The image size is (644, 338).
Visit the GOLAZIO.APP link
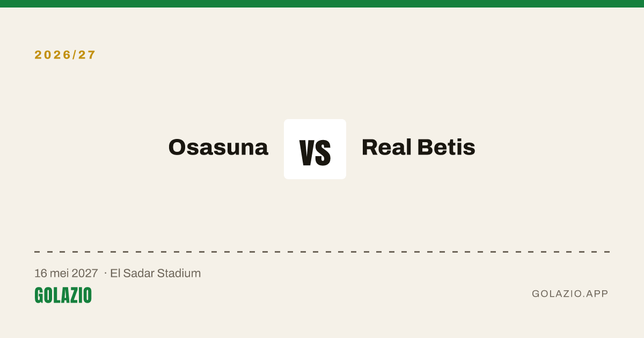coord(570,294)
